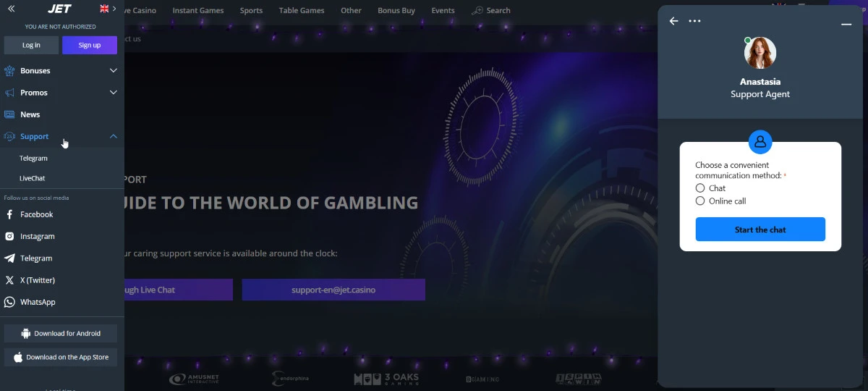Viewport: 868px width, 391px height.
Task: Open the Table Games tab
Action: (302, 10)
